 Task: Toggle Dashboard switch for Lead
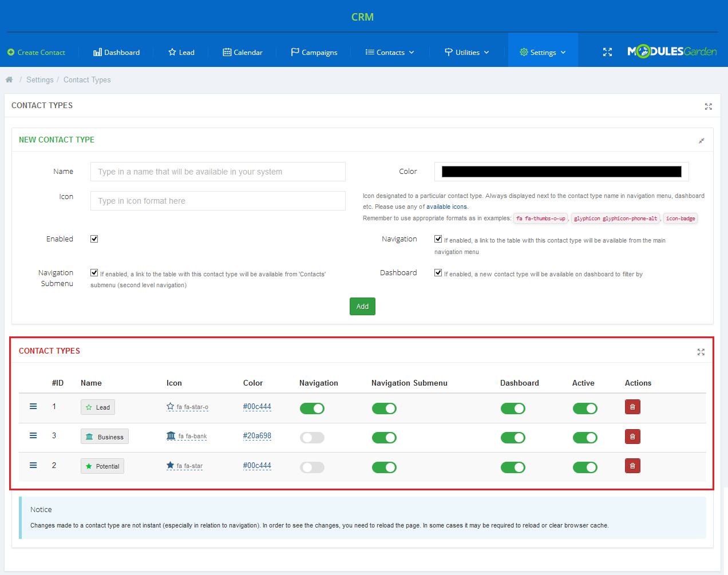tap(513, 409)
